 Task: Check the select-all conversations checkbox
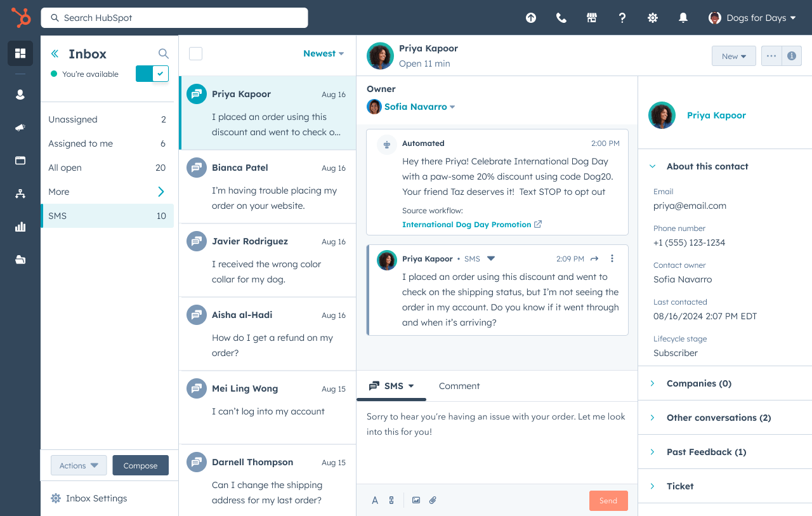pyautogui.click(x=195, y=53)
